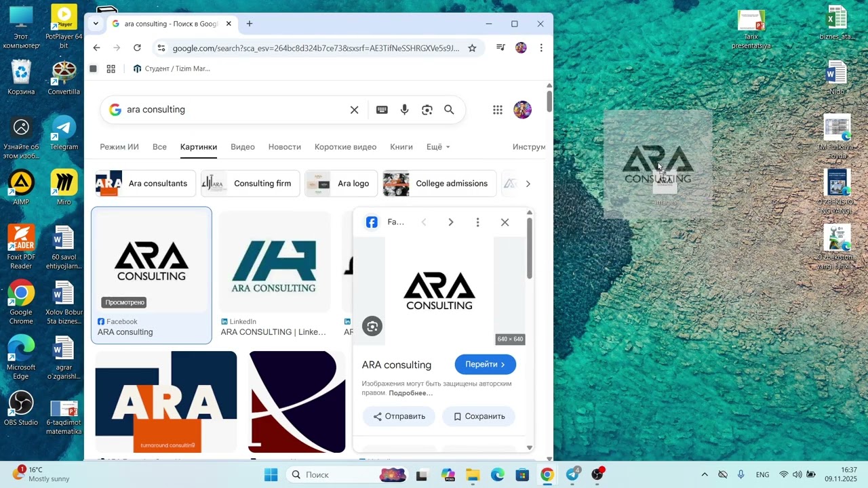Open the Студент / Tizim bookmark

pyautogui.click(x=172, y=68)
